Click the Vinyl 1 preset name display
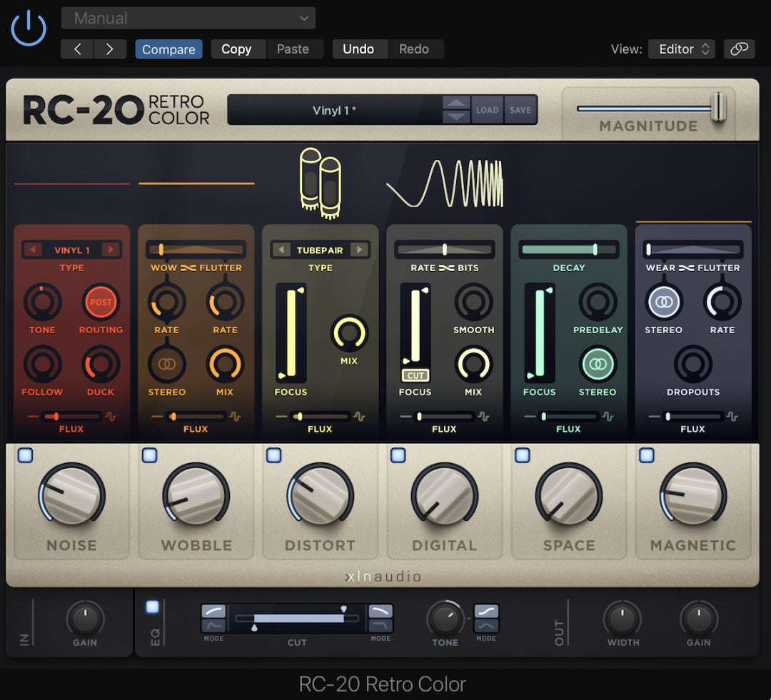 [334, 110]
